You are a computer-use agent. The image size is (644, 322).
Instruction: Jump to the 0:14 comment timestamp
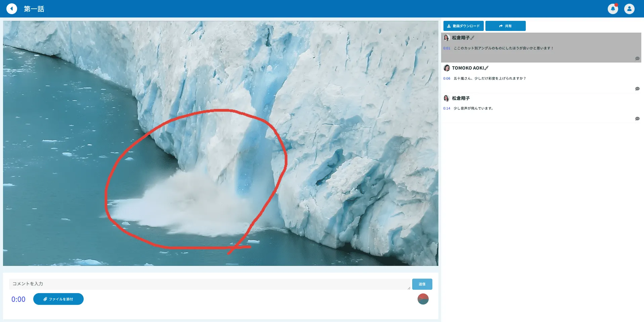coord(446,108)
